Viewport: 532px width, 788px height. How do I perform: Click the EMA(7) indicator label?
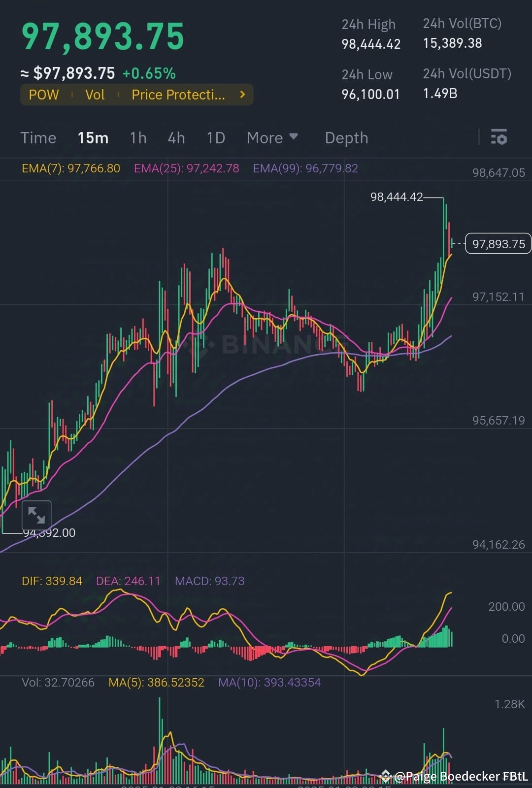[71, 168]
